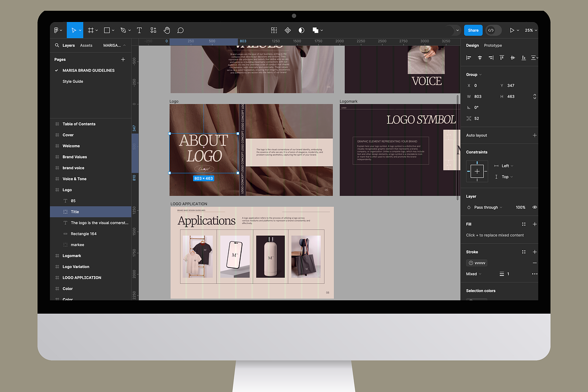This screenshot has height=392, width=588.
Task: Select the Pen tool
Action: 123,30
